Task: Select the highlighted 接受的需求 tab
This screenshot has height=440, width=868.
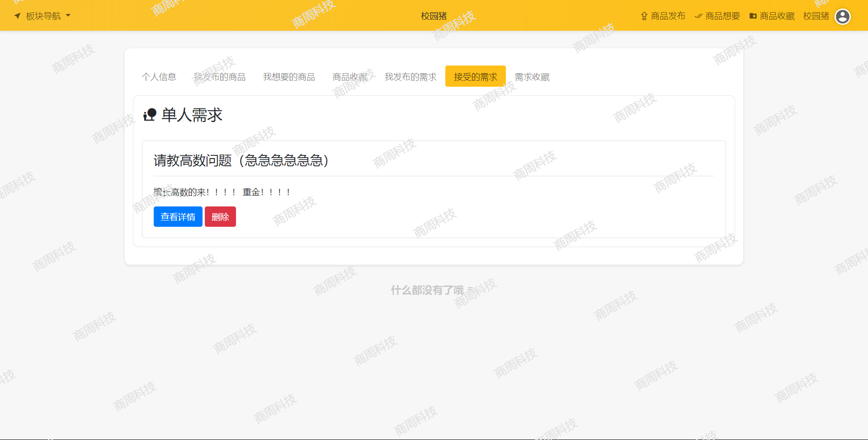Action: 476,76
